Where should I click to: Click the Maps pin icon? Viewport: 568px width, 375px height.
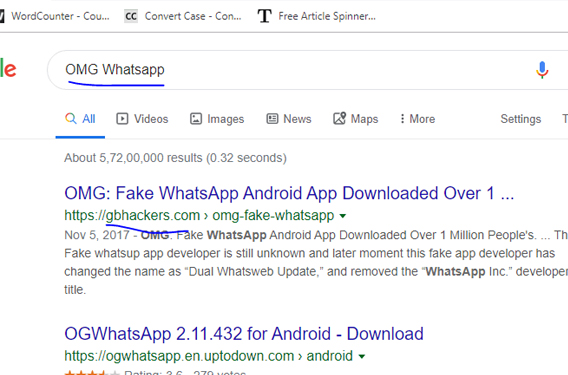339,118
